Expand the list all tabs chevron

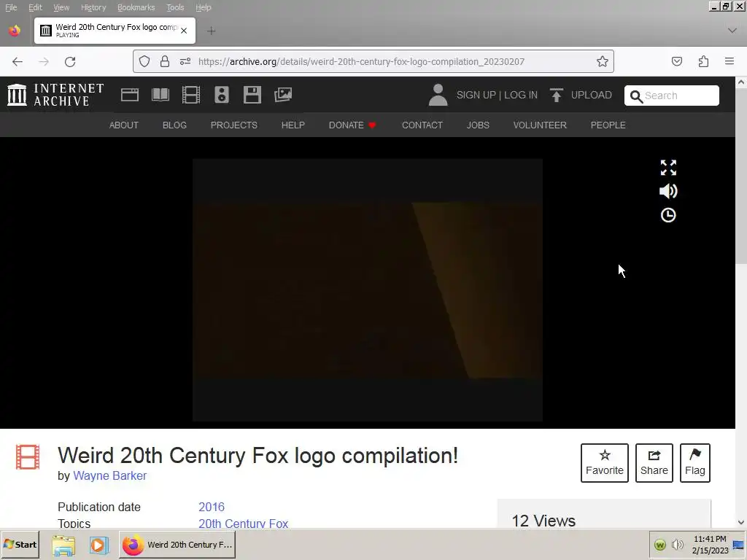pos(732,31)
